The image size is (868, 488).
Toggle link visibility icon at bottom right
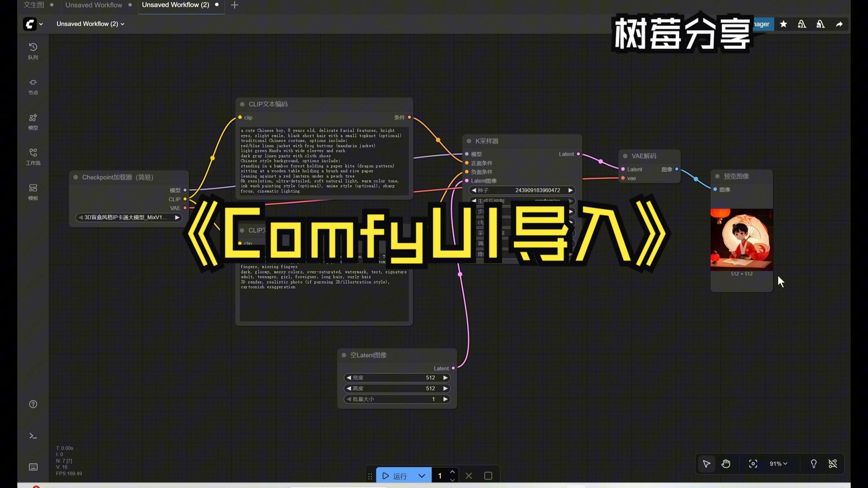pyautogui.click(x=833, y=463)
